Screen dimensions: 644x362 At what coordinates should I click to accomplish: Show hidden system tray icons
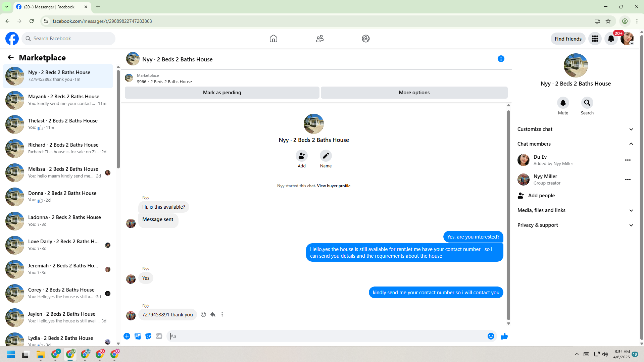pos(577,354)
